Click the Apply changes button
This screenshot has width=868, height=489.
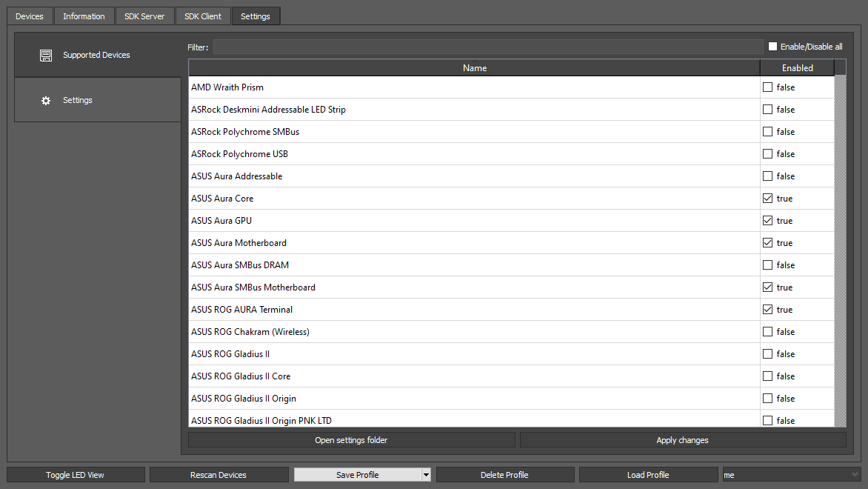[x=683, y=439]
